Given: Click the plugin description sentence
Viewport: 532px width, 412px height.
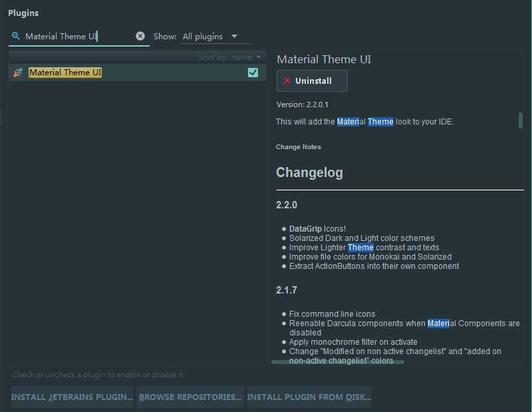Looking at the screenshot, I should pyautogui.click(x=364, y=122).
